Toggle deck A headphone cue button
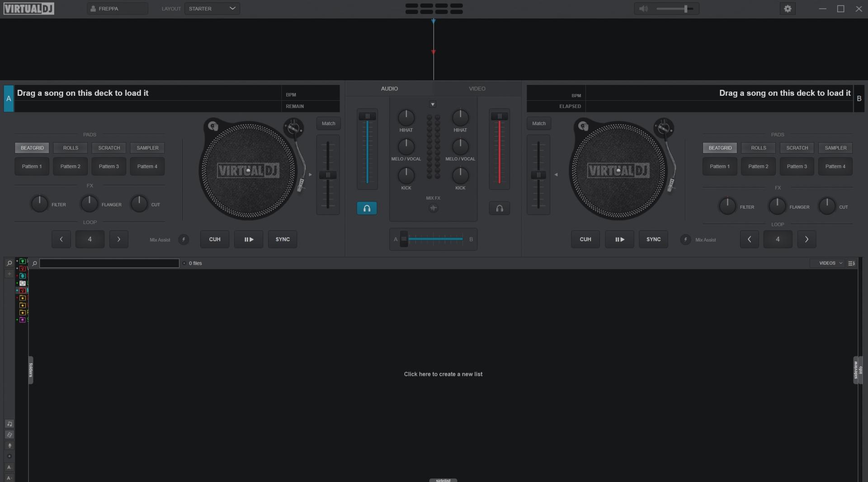Image resolution: width=868 pixels, height=482 pixels. [x=367, y=208]
